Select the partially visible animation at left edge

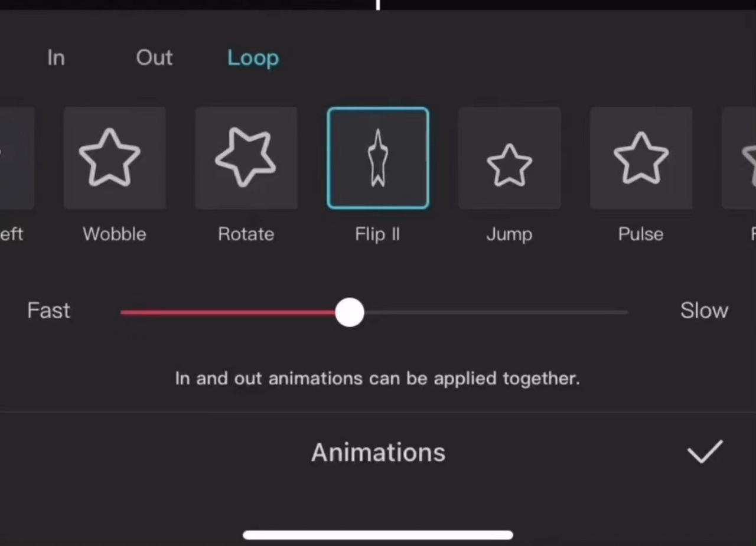pyautogui.click(x=17, y=158)
